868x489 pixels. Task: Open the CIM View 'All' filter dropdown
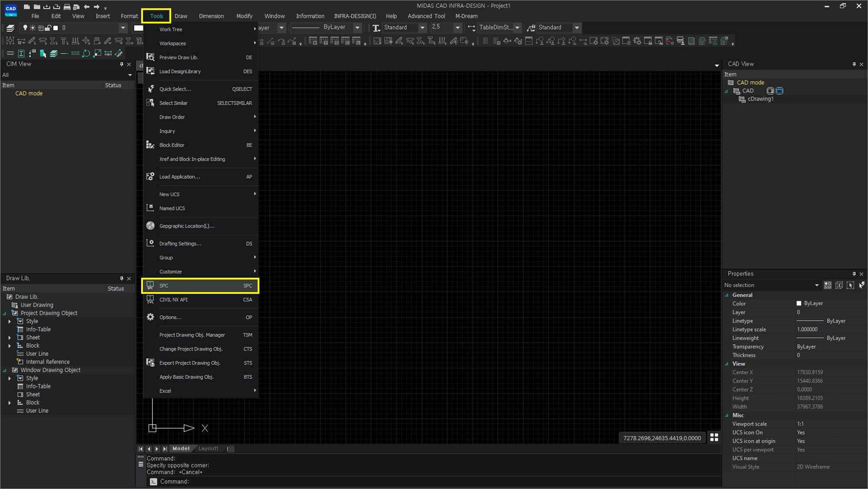point(130,75)
